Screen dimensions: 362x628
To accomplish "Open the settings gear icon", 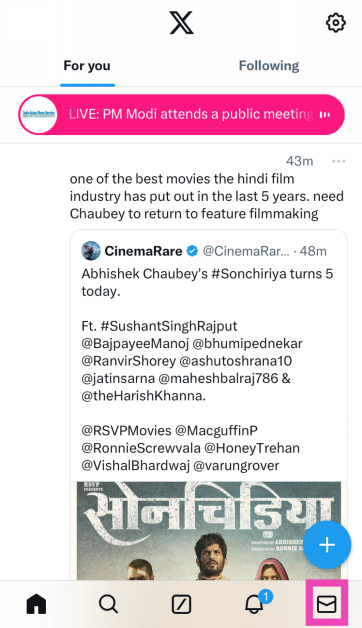I will pos(336,23).
